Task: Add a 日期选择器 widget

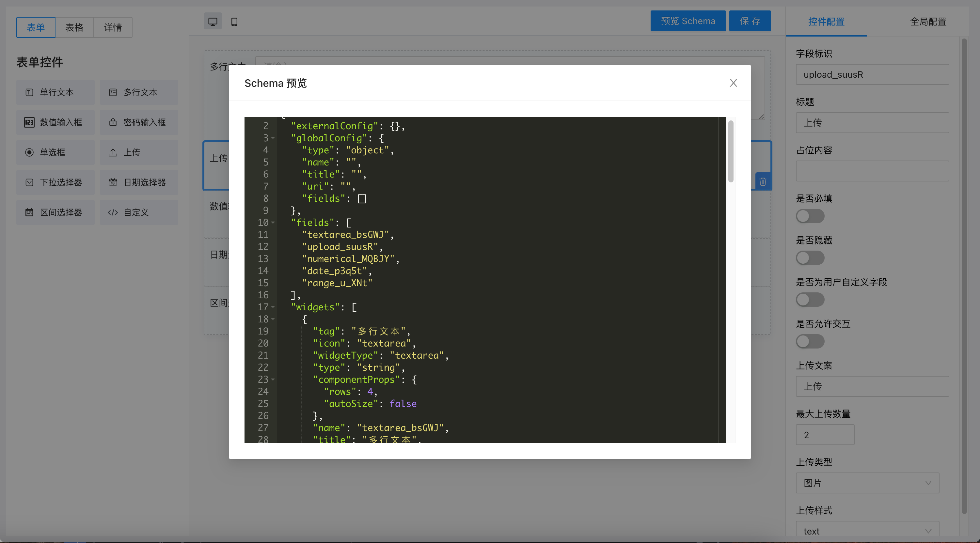Action: (139, 182)
